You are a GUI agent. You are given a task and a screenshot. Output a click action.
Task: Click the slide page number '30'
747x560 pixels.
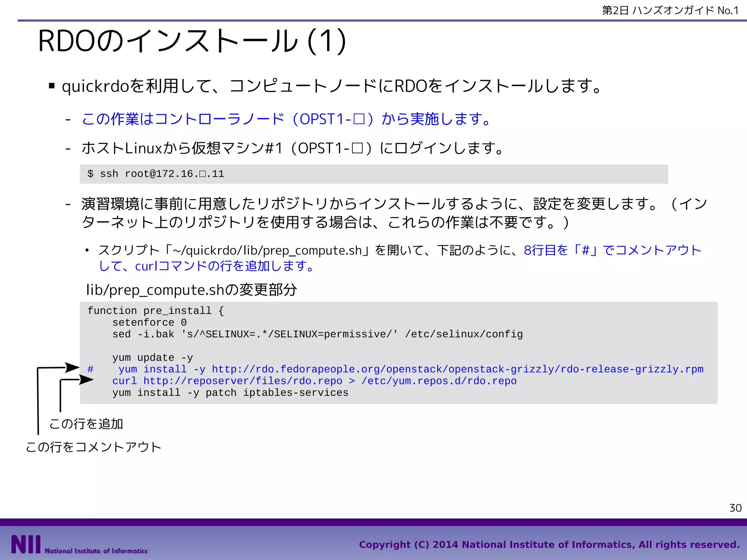pyautogui.click(x=735, y=508)
